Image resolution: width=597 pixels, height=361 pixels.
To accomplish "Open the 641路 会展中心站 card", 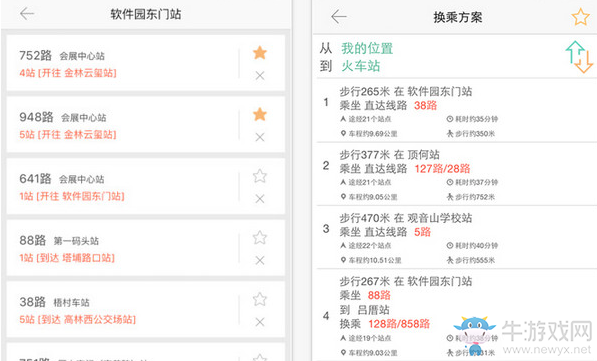I will point(145,186).
